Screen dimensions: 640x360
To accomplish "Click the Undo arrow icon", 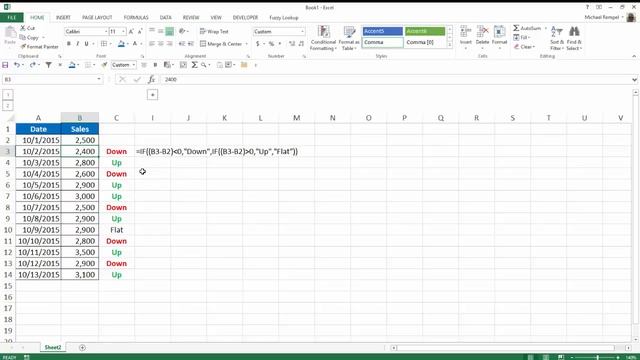I will point(16,65).
